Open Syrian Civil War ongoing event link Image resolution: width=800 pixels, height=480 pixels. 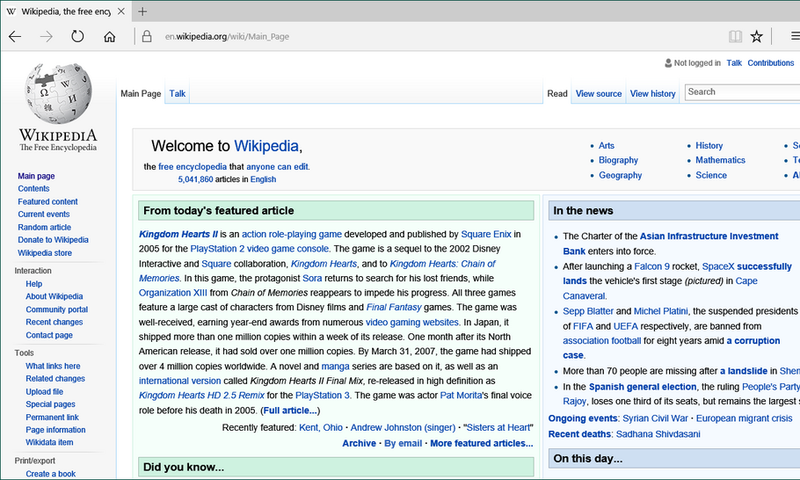coord(655,418)
